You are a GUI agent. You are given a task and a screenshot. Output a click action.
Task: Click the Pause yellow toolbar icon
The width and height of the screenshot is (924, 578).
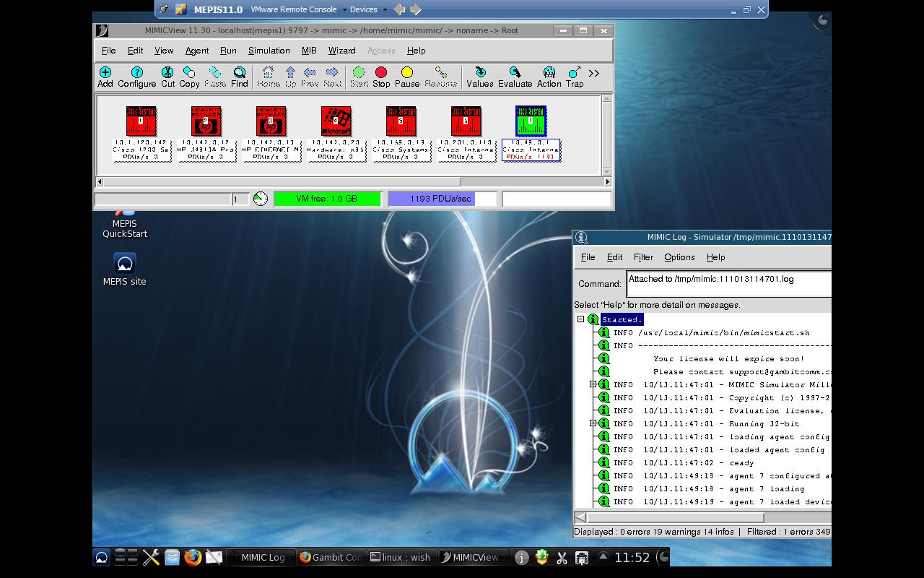[x=406, y=77]
